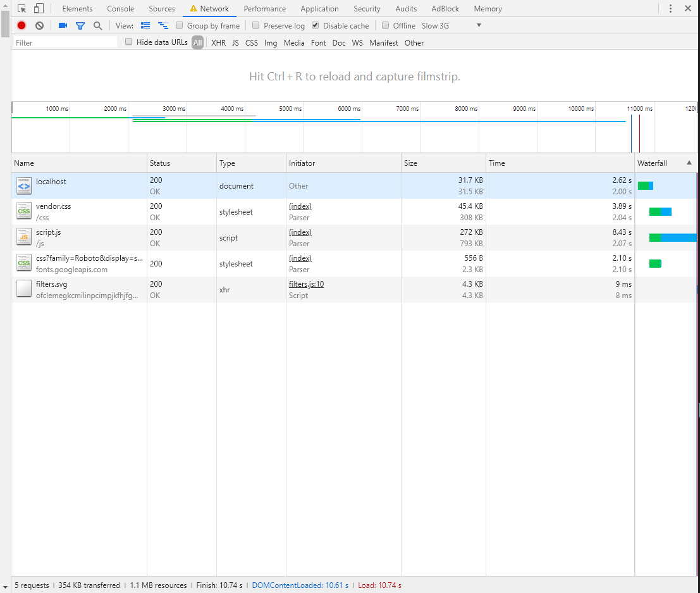Open the DevTools customize three-dot menu
Image resolution: width=700 pixels, height=593 pixels.
[670, 8]
